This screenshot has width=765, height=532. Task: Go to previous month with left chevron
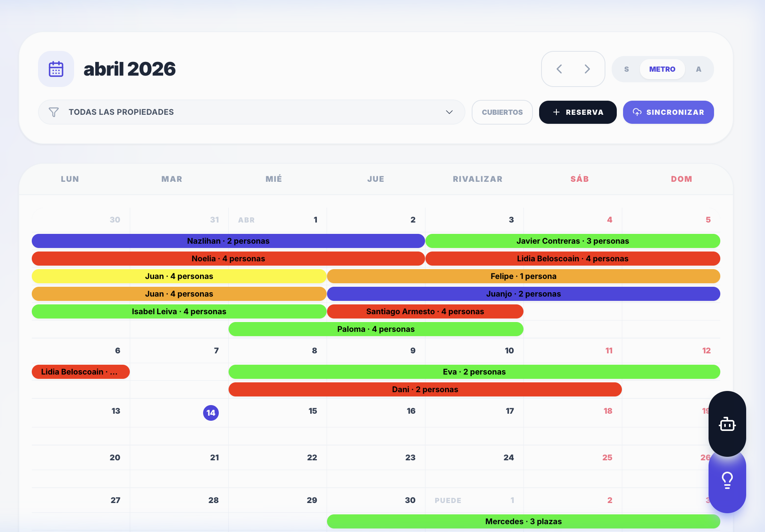pos(559,69)
